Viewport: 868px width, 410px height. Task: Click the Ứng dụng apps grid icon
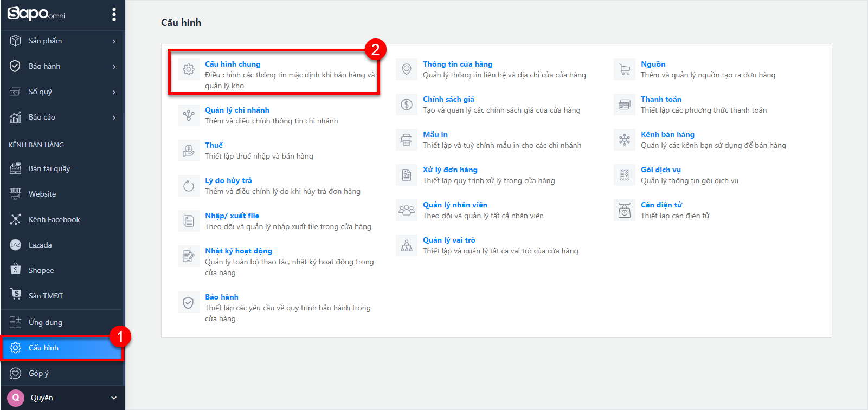pos(16,322)
